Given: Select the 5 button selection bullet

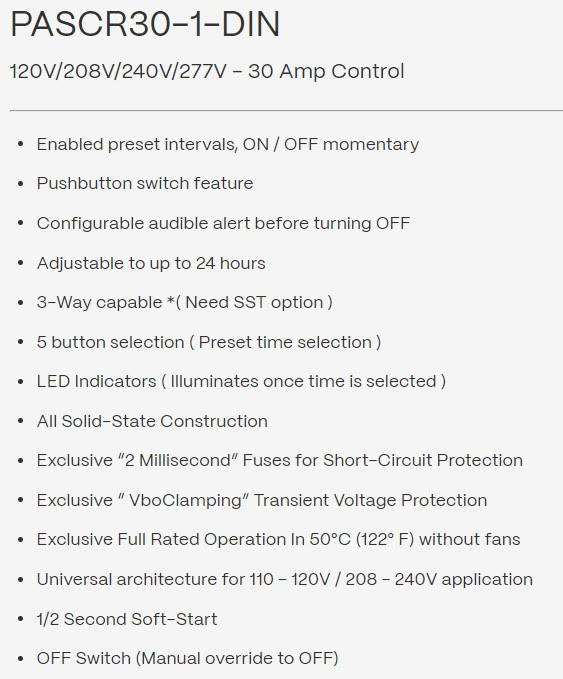Looking at the screenshot, I should click(x=209, y=342).
